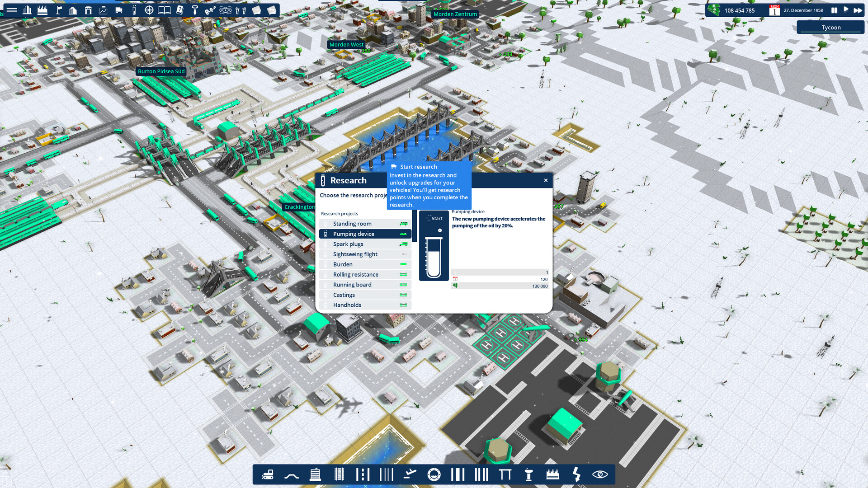The width and height of the screenshot is (868, 488).
Task: Select the bulldozer demolition tool
Action: point(269,475)
